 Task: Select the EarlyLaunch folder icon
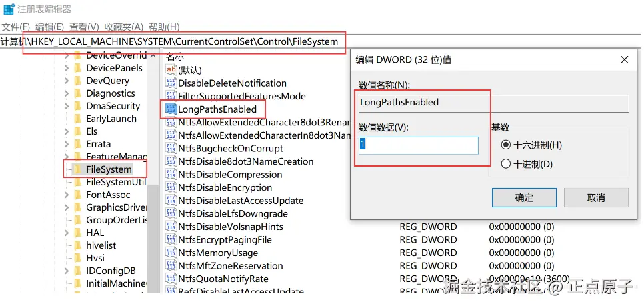click(x=77, y=119)
